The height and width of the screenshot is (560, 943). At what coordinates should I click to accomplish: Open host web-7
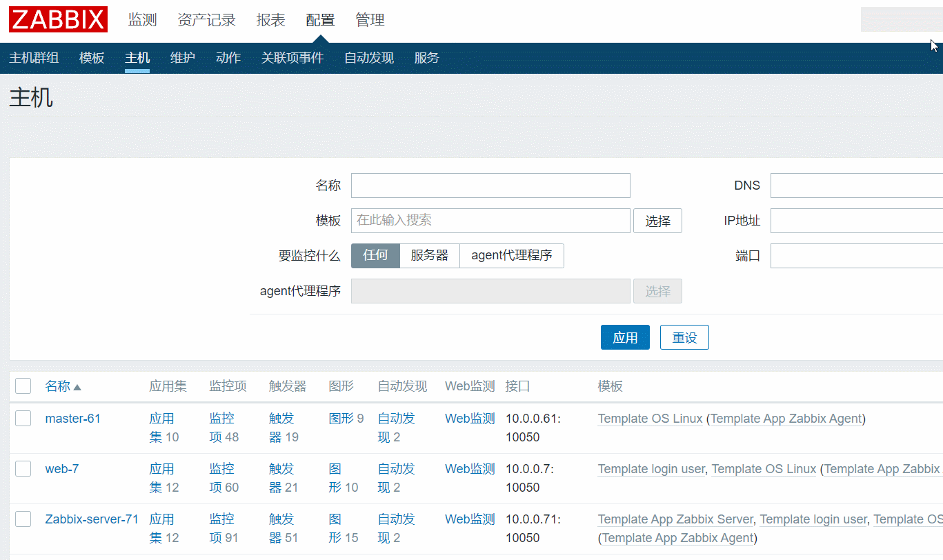click(x=62, y=469)
